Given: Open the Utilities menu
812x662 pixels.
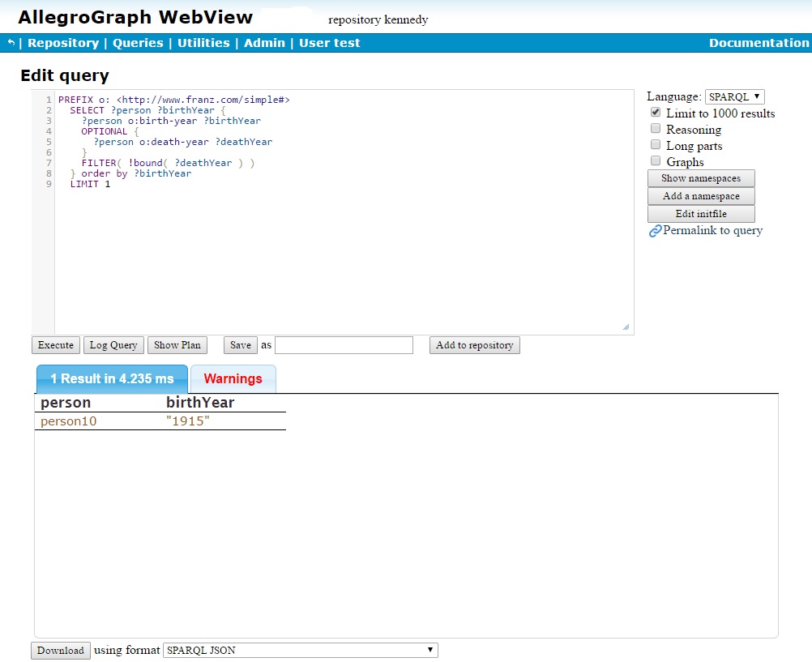Looking at the screenshot, I should (x=203, y=42).
